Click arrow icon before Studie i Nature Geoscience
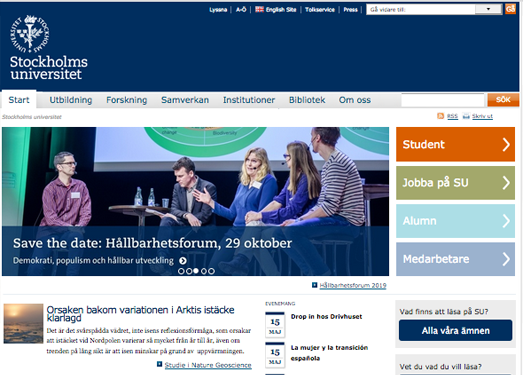Viewport: 523px width, 375px height. pyautogui.click(x=159, y=364)
